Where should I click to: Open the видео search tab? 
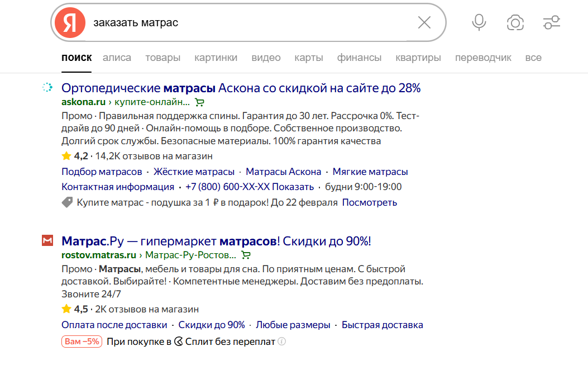click(x=266, y=57)
